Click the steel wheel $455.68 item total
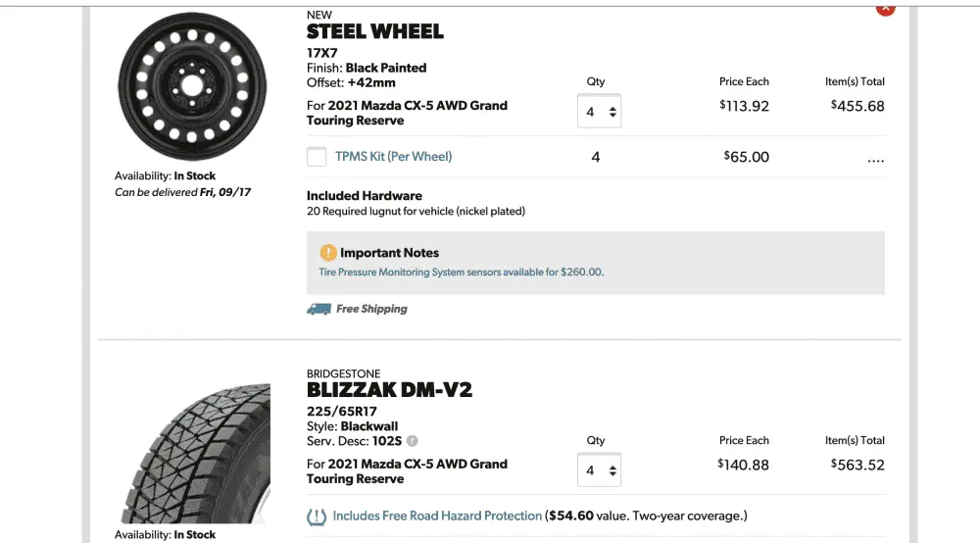This screenshot has height=543, width=980. coord(857,106)
